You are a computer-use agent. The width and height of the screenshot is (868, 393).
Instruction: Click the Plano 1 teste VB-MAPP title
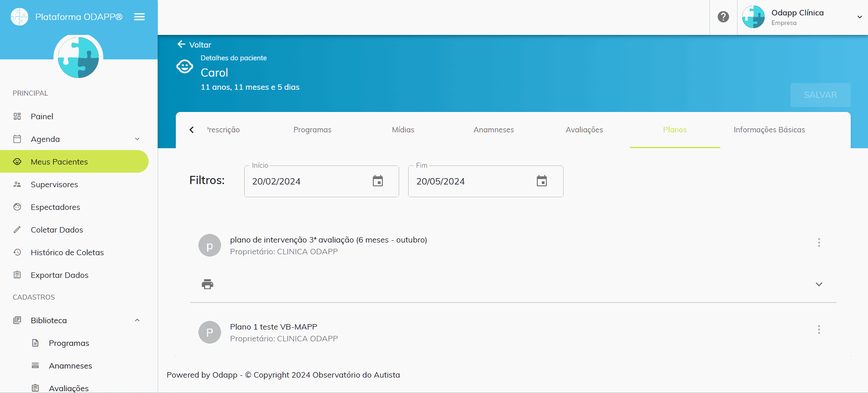pyautogui.click(x=274, y=327)
